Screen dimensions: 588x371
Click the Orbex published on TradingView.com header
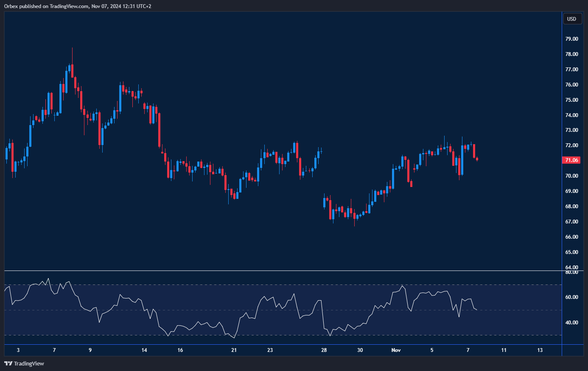coord(78,6)
